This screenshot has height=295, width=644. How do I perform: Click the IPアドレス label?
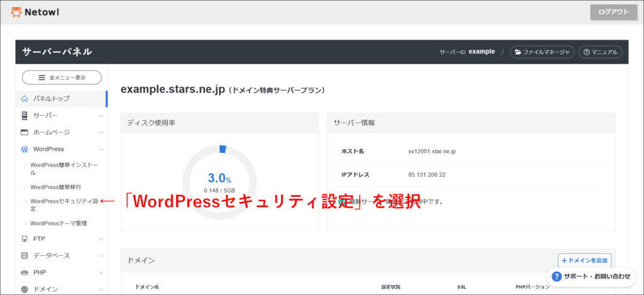[355, 175]
